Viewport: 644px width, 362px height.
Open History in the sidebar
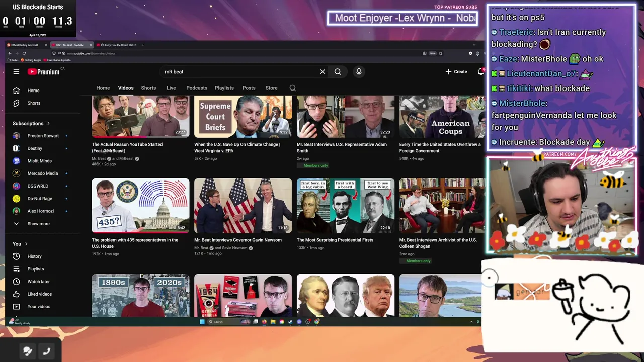coord(35,256)
